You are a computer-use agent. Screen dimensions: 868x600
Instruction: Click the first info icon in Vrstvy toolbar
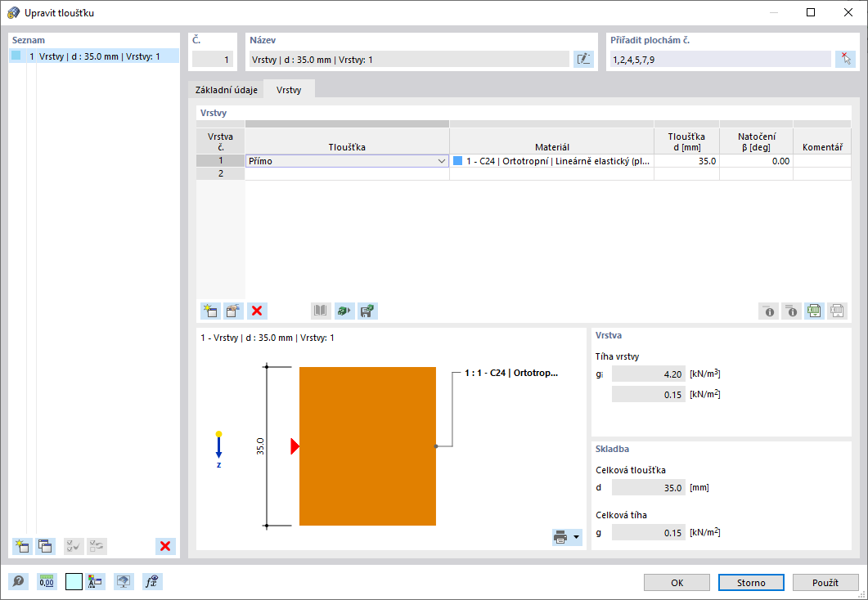point(768,311)
